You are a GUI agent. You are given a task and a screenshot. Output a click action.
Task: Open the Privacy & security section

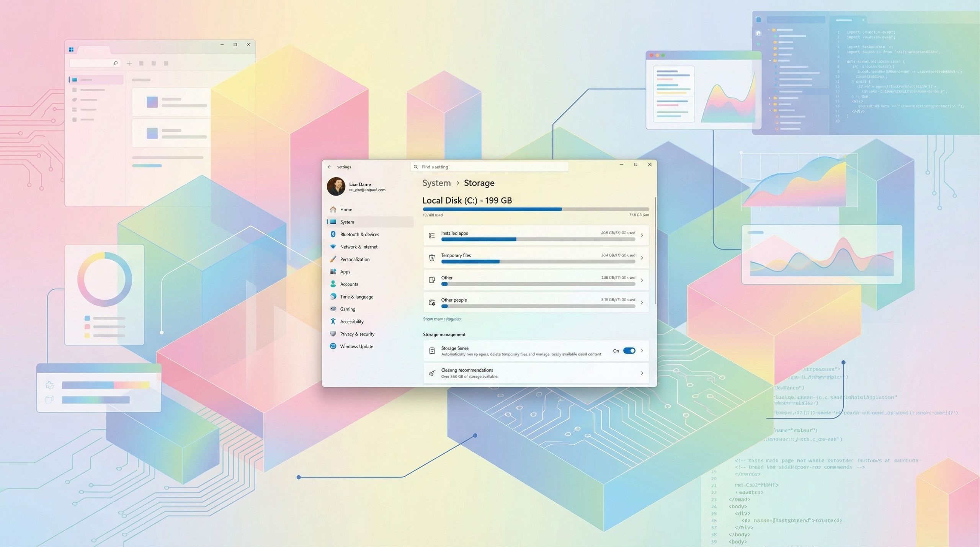[357, 334]
